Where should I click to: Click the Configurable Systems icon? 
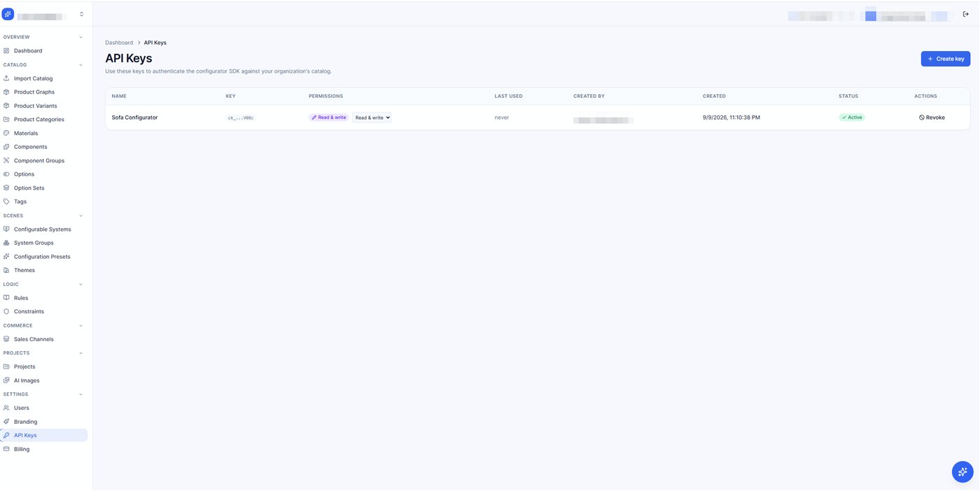pyautogui.click(x=6, y=229)
